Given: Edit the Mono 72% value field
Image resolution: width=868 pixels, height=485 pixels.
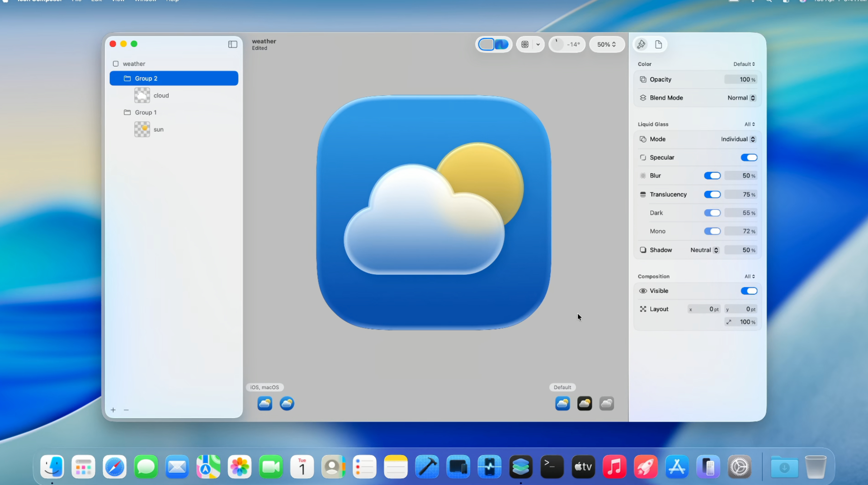Looking at the screenshot, I should 741,231.
